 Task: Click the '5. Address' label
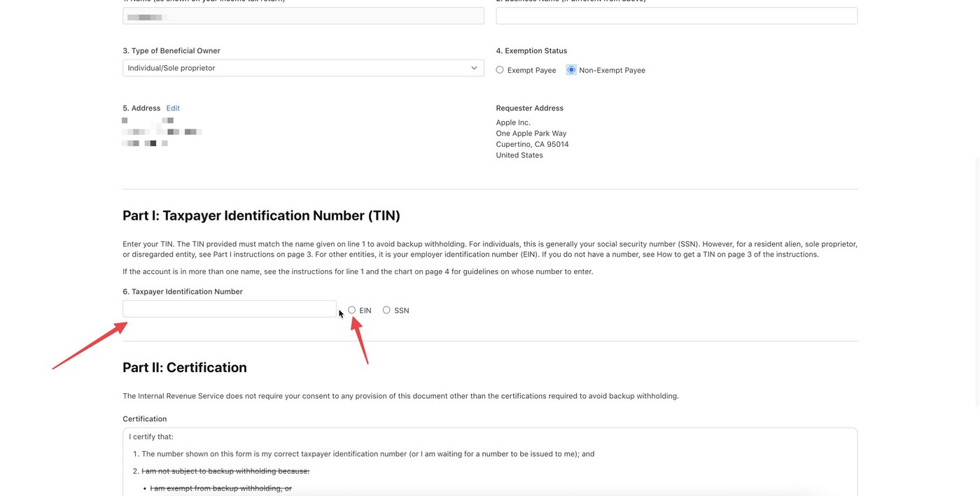click(x=141, y=108)
